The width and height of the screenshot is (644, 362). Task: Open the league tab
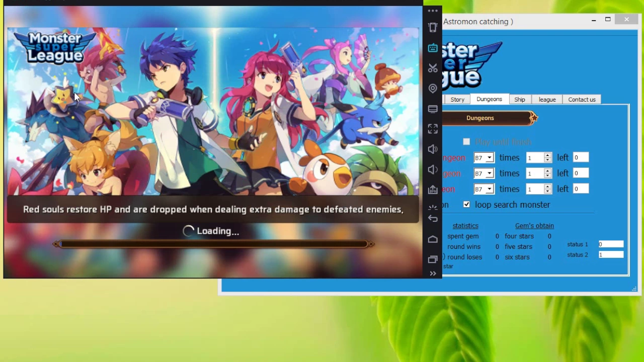[x=547, y=100]
